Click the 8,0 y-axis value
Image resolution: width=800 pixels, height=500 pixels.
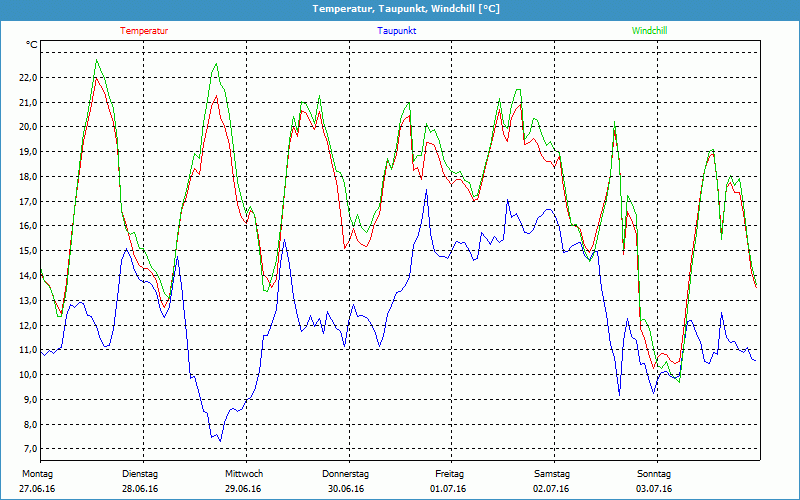click(x=30, y=424)
